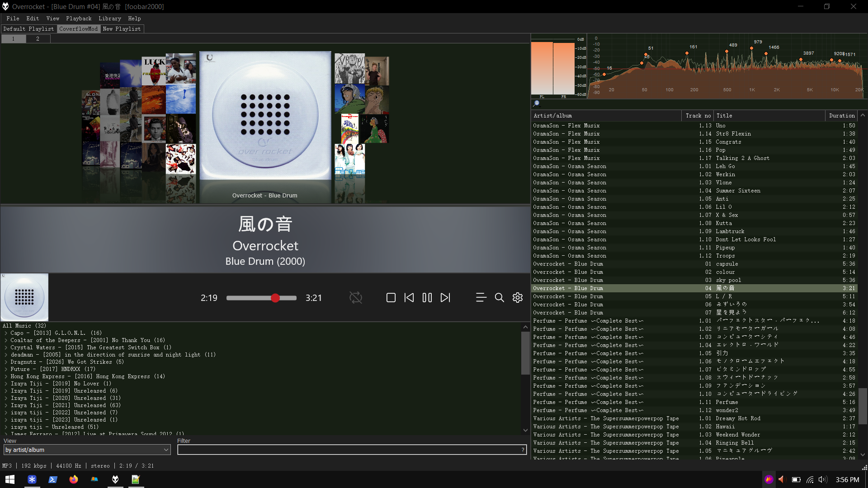Click the battery status tray icon
The height and width of the screenshot is (488, 868).
tap(796, 479)
